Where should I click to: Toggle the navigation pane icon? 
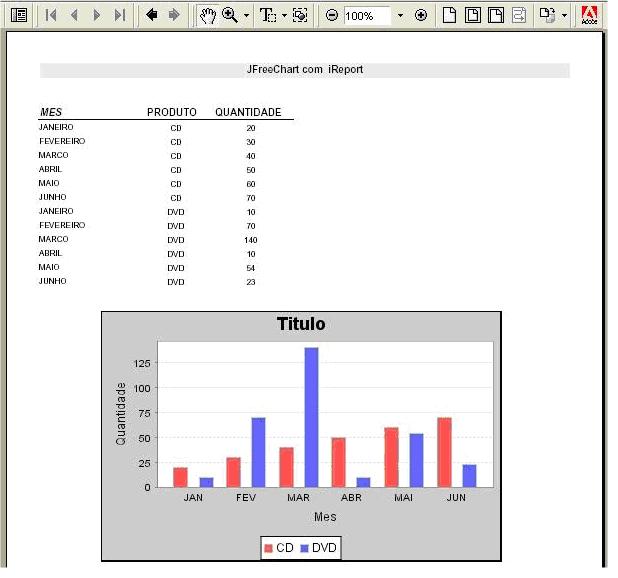pos(19,15)
